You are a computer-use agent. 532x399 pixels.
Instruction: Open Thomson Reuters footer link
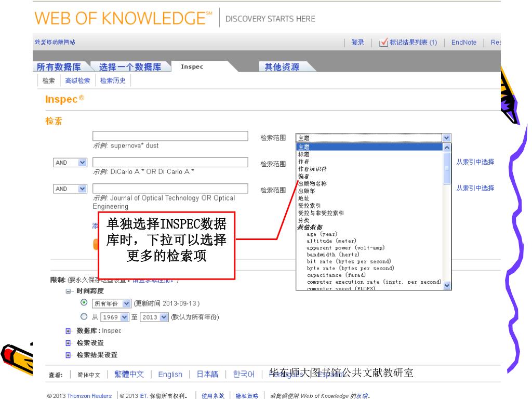click(x=89, y=395)
